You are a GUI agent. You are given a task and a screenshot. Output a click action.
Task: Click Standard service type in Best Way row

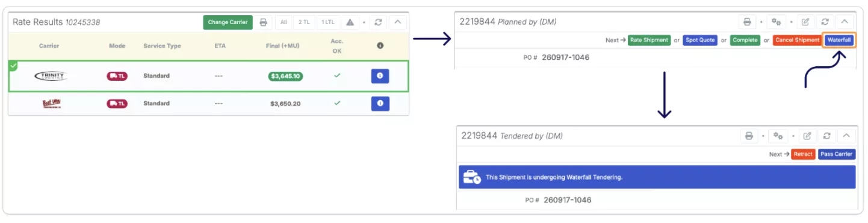click(x=157, y=104)
